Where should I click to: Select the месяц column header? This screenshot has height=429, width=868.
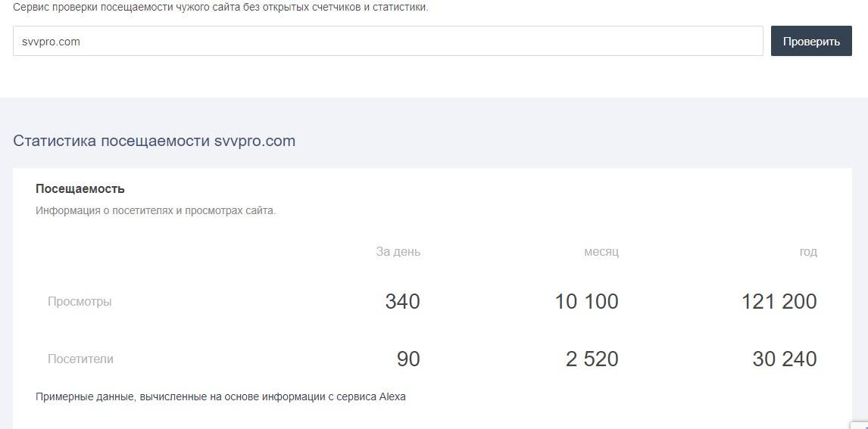click(601, 252)
